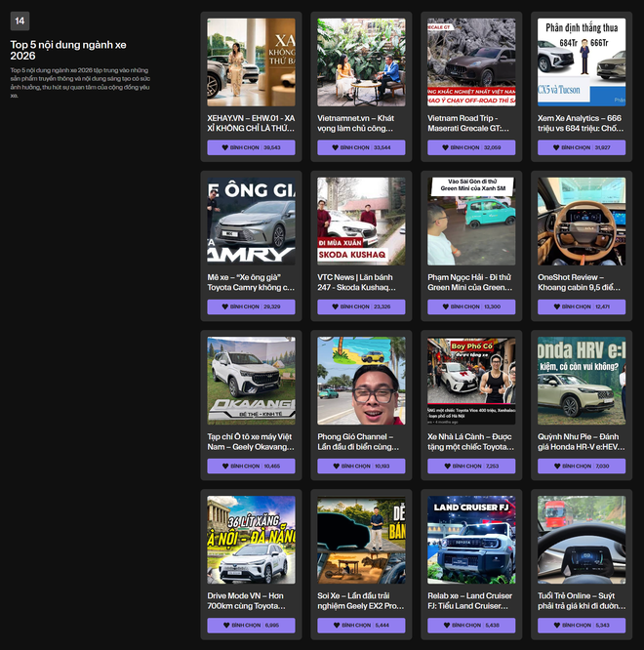Image resolution: width=644 pixels, height=650 pixels.
Task: Click title 'Xem Xe Analytics – 666 triệu vs 684 triệu'
Action: click(x=581, y=123)
